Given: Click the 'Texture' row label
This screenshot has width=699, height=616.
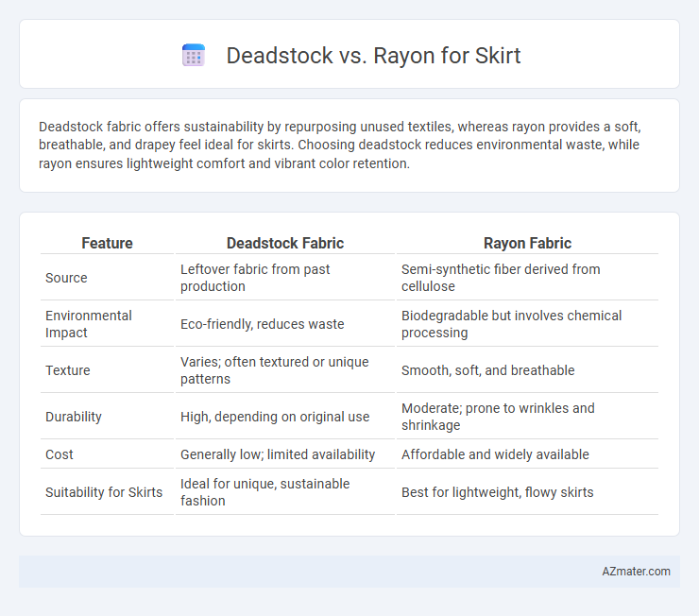Looking at the screenshot, I should pyautogui.click(x=68, y=370).
